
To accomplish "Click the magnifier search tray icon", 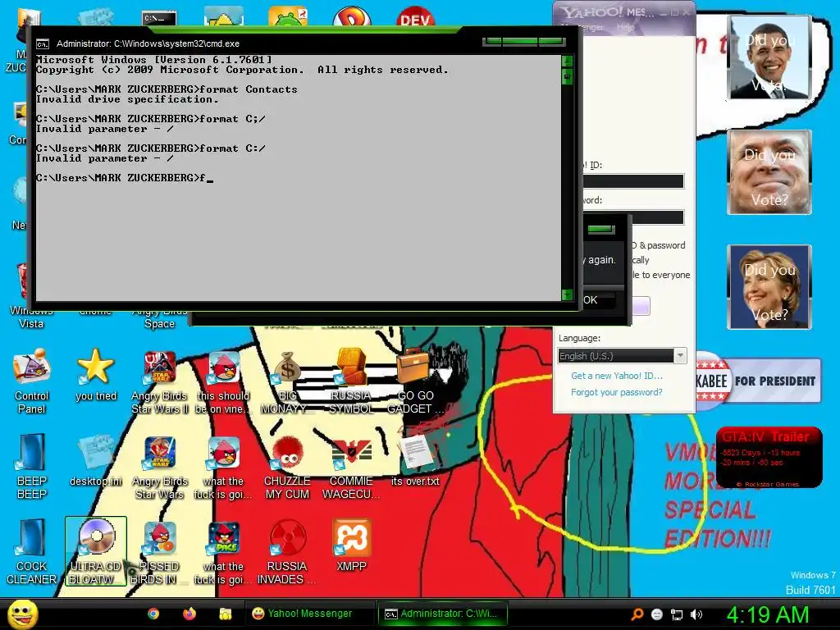I will (637, 614).
